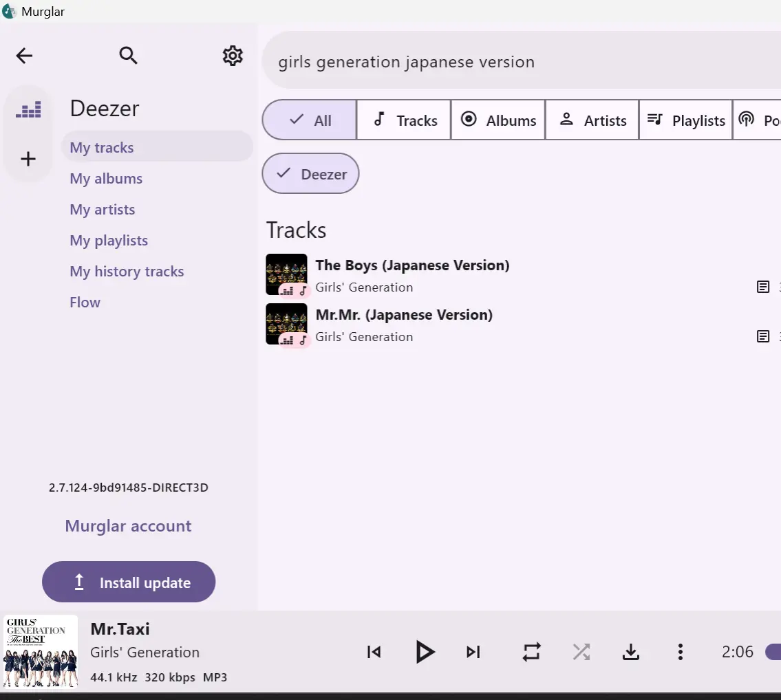The width and height of the screenshot is (781, 700).
Task: Click the search query input field
Action: click(x=521, y=62)
